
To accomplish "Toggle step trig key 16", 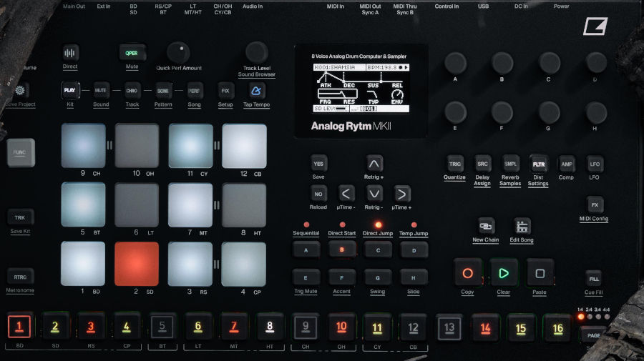I will pyautogui.click(x=557, y=328).
